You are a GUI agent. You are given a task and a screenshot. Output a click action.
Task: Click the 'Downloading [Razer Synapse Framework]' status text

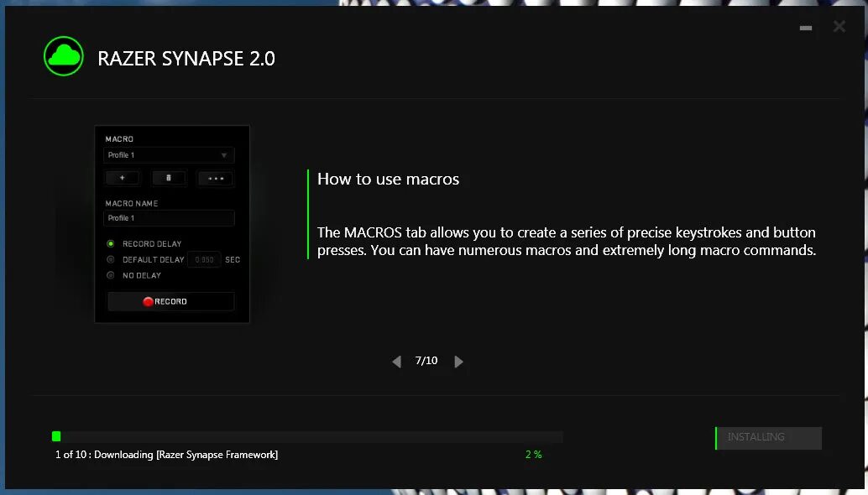tap(186, 455)
